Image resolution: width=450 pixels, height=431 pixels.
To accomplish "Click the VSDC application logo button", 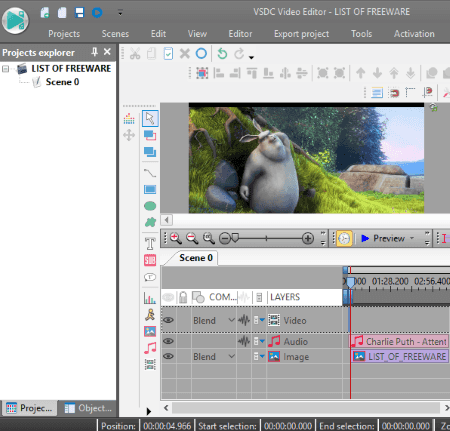I will coord(15,21).
